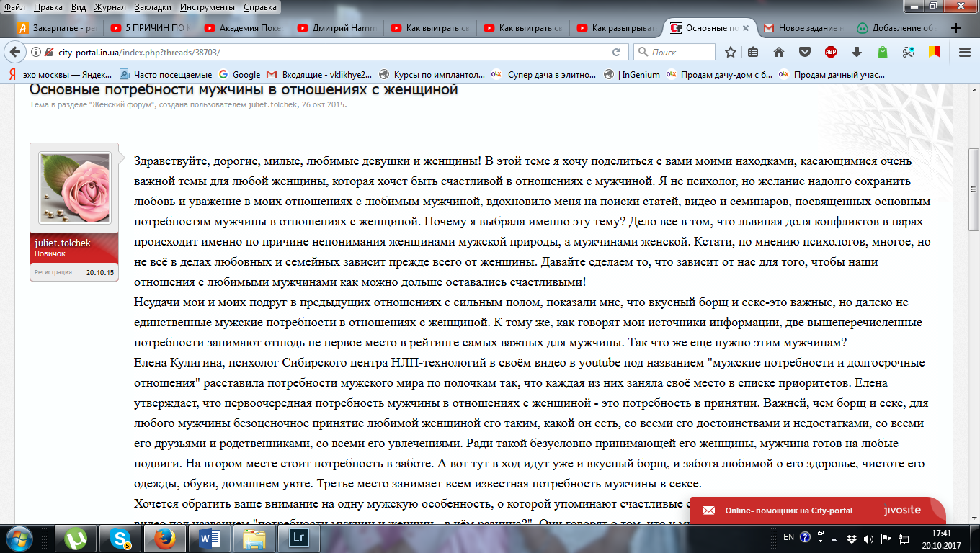
Task: Switch the EN input language indicator
Action: tap(789, 538)
